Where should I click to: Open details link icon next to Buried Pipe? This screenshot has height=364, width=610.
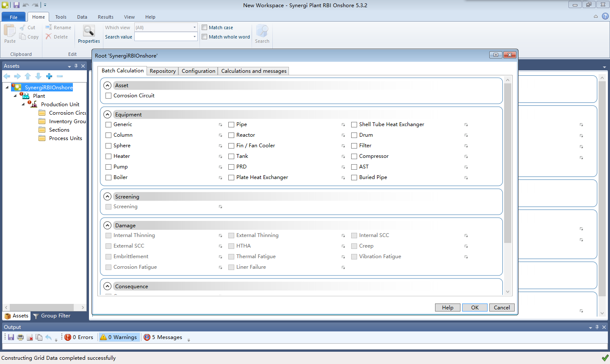[x=466, y=178]
